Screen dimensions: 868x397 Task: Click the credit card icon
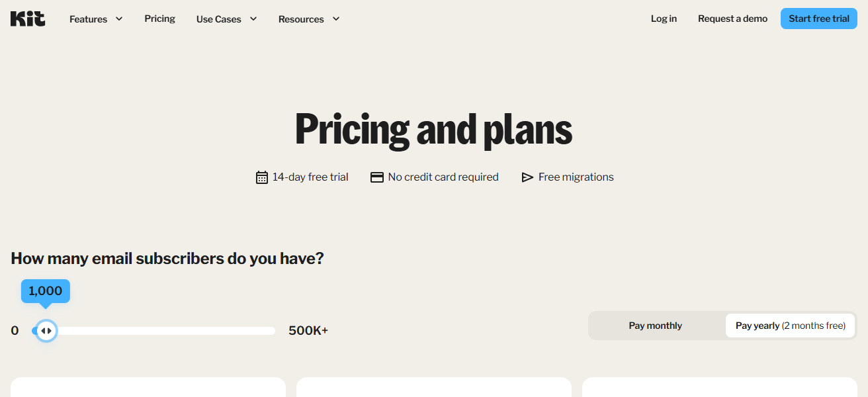click(376, 177)
